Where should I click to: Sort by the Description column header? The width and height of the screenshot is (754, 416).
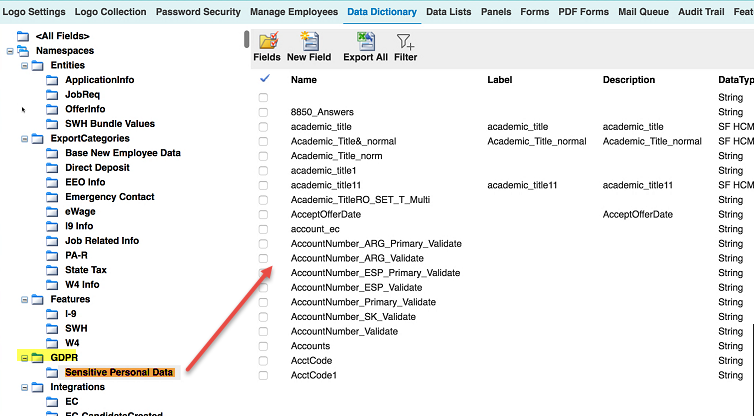point(628,80)
